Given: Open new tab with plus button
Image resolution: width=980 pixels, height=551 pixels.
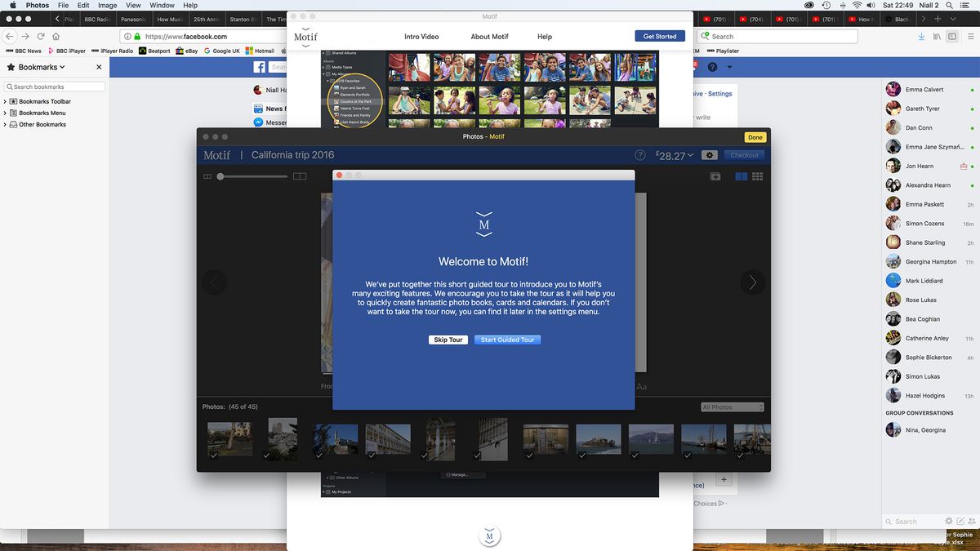Looking at the screenshot, I should 938,18.
